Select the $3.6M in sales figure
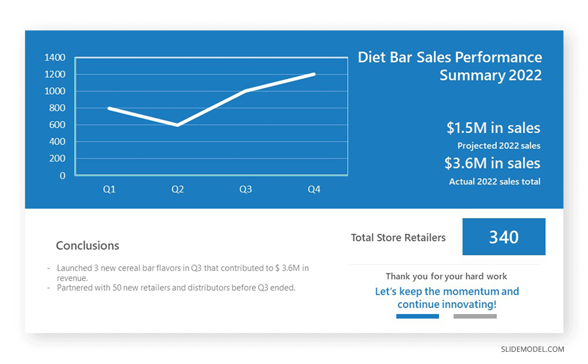The height and width of the screenshot is (364, 588). (492, 163)
